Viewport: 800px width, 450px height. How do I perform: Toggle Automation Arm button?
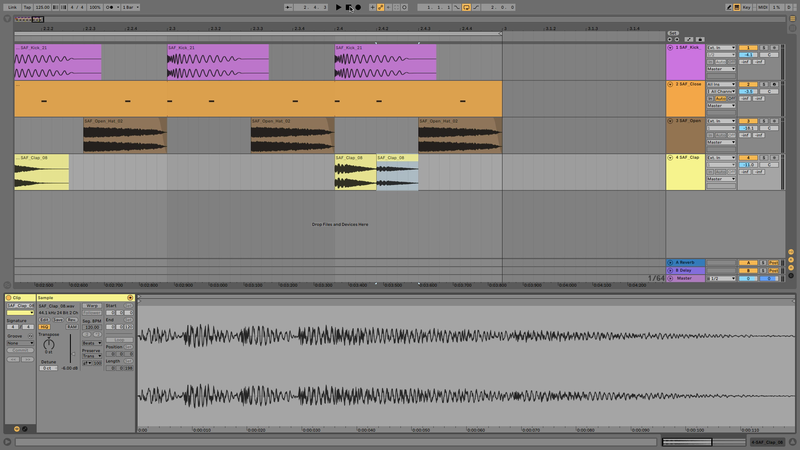[x=381, y=7]
